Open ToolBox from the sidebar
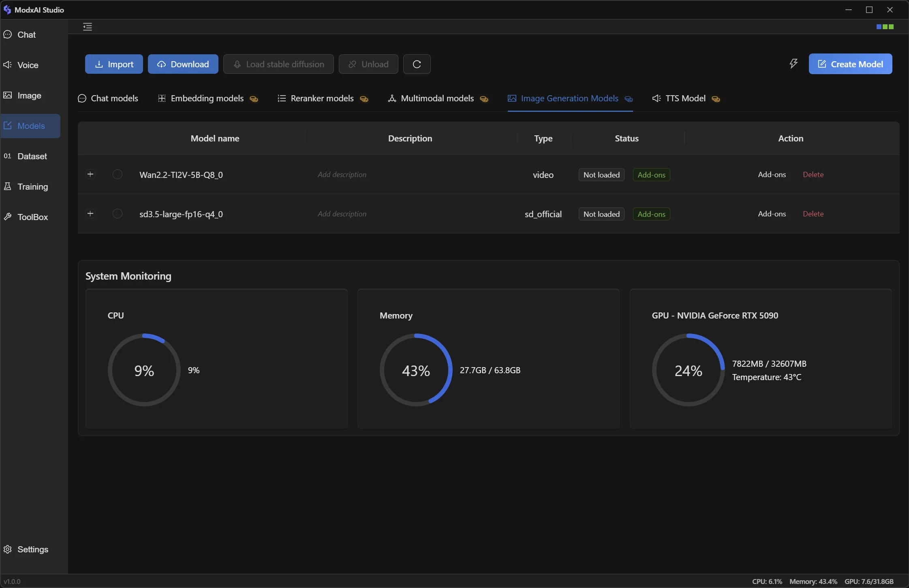909x588 pixels. point(32,217)
